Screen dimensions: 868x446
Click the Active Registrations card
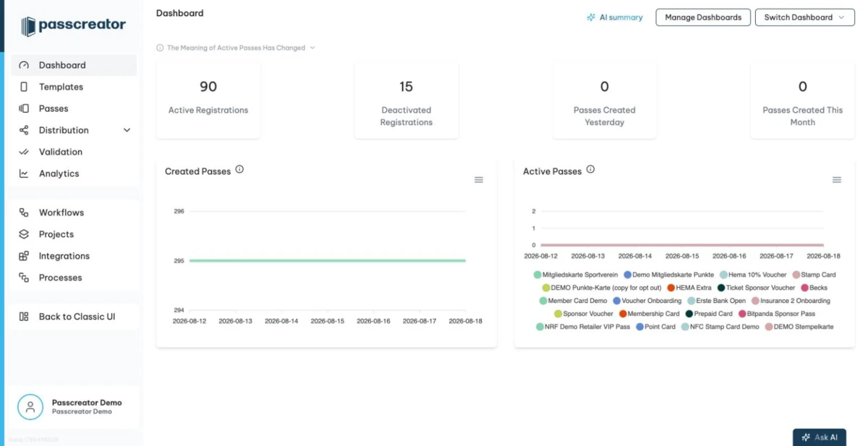[208, 100]
